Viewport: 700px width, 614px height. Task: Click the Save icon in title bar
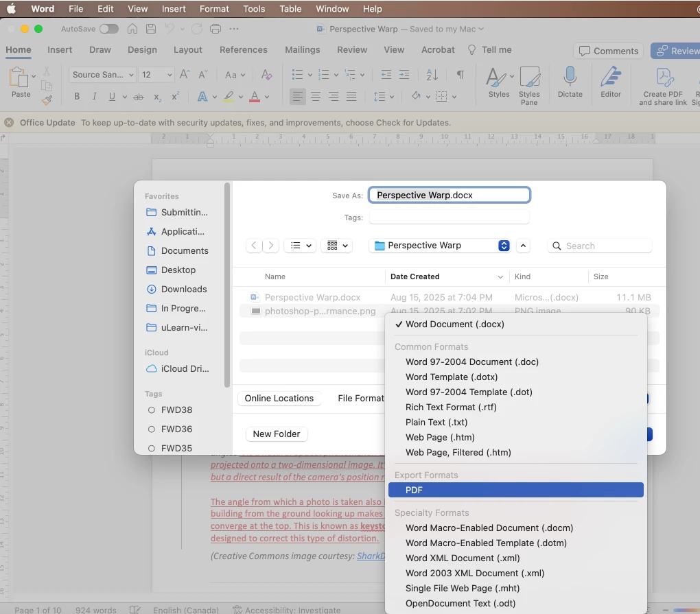pyautogui.click(x=152, y=29)
